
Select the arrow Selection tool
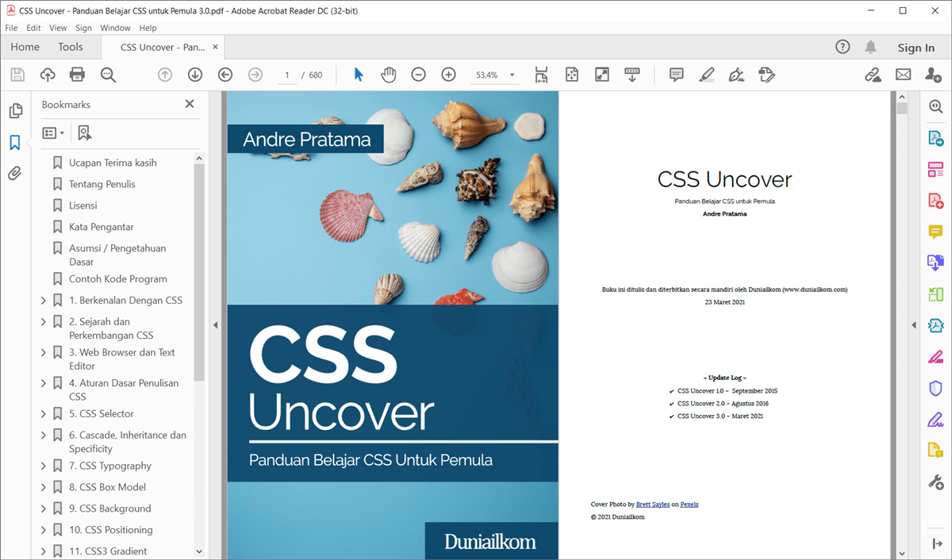click(359, 75)
